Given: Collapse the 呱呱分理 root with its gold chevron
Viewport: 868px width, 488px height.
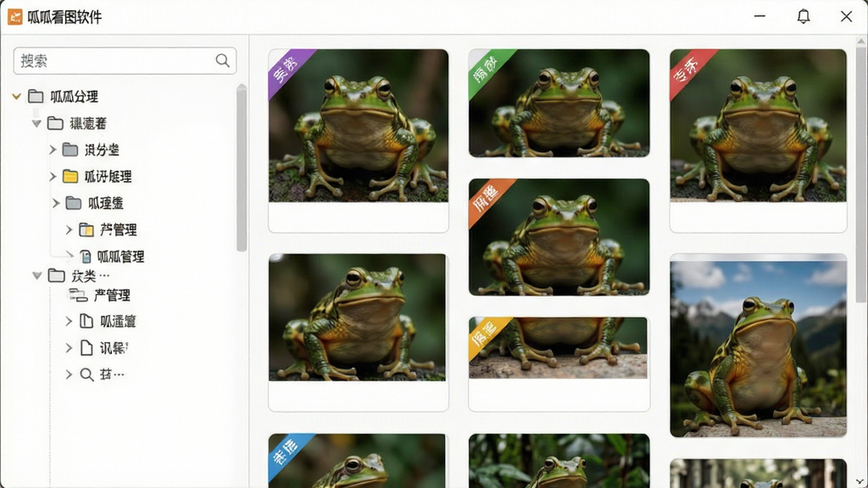Looking at the screenshot, I should tap(17, 97).
